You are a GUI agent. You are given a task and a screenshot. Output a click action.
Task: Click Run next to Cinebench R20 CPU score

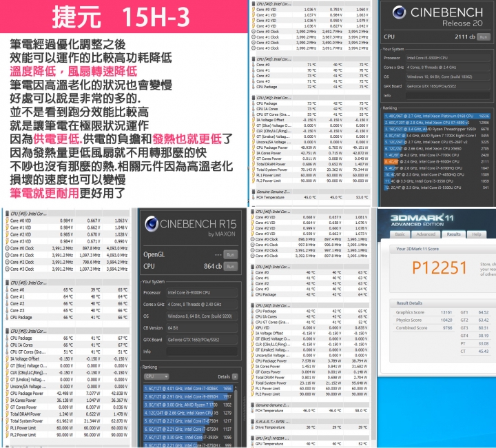click(x=484, y=37)
